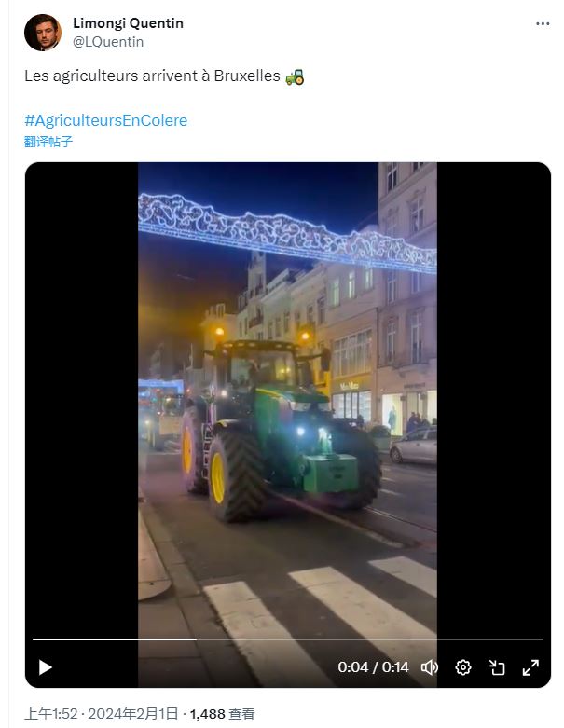Click the Limongi Quentin display name

point(128,22)
